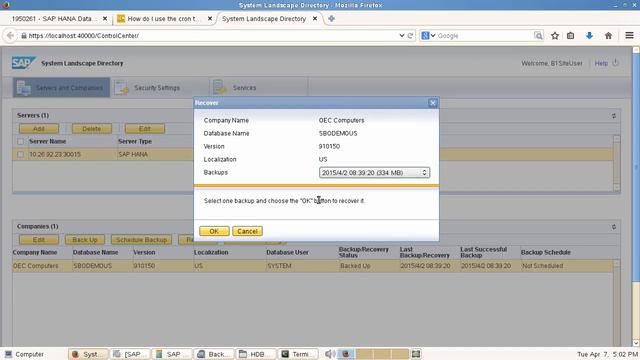Collapse the Companies (1) panel

[x=614, y=227]
